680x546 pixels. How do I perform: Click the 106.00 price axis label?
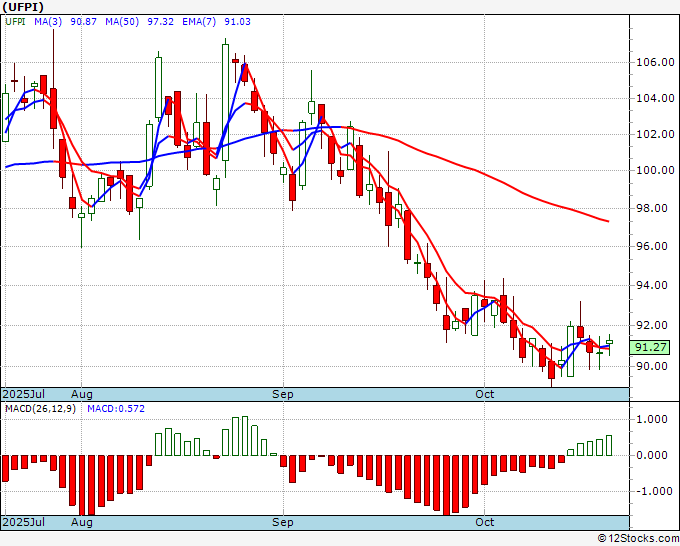pos(655,62)
